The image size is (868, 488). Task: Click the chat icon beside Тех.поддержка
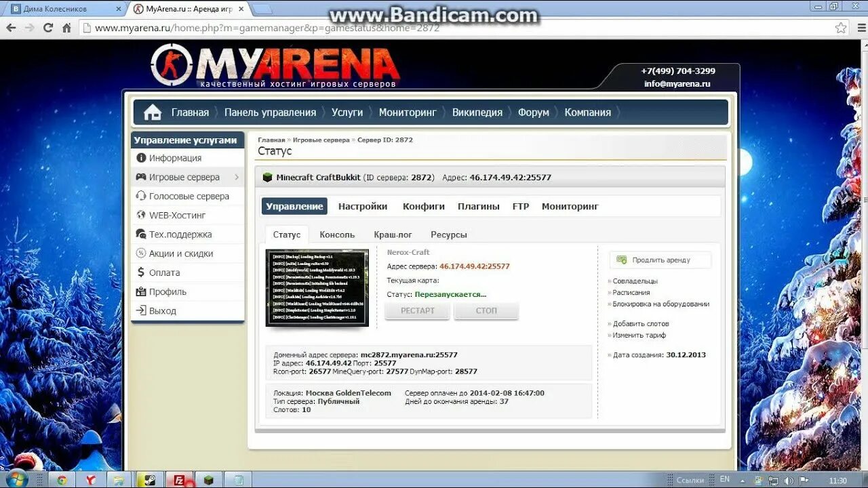(141, 235)
